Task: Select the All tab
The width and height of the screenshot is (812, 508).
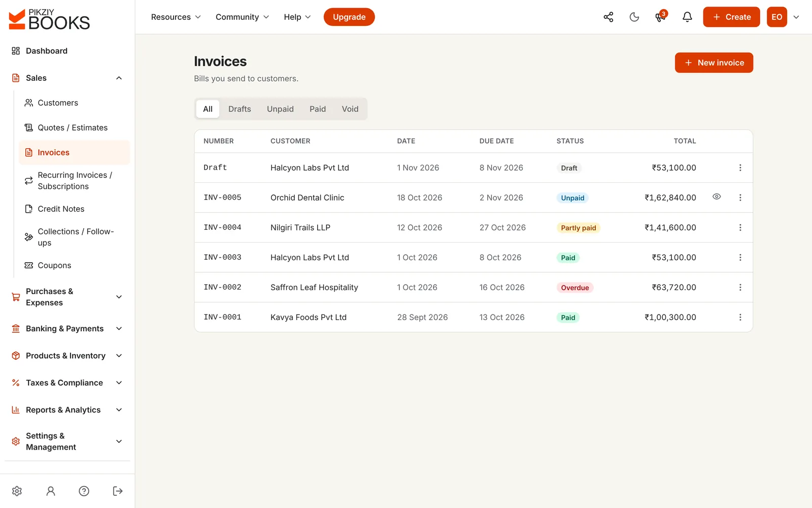Action: [208, 109]
